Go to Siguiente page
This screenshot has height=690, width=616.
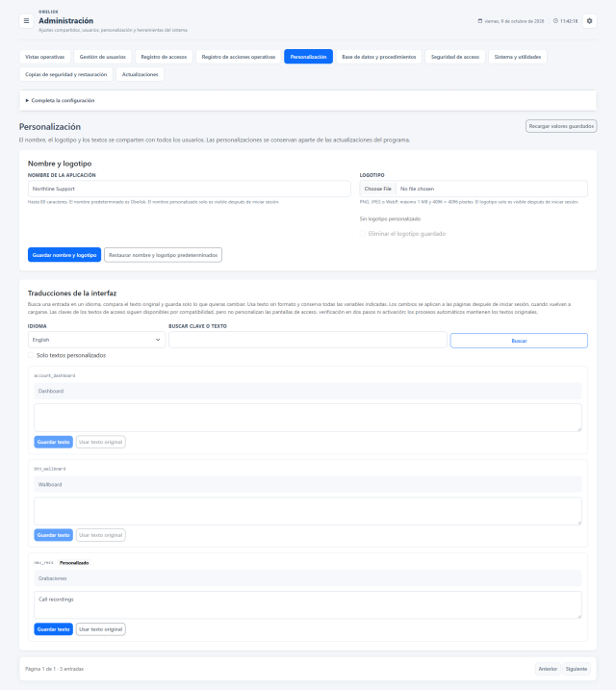577,669
